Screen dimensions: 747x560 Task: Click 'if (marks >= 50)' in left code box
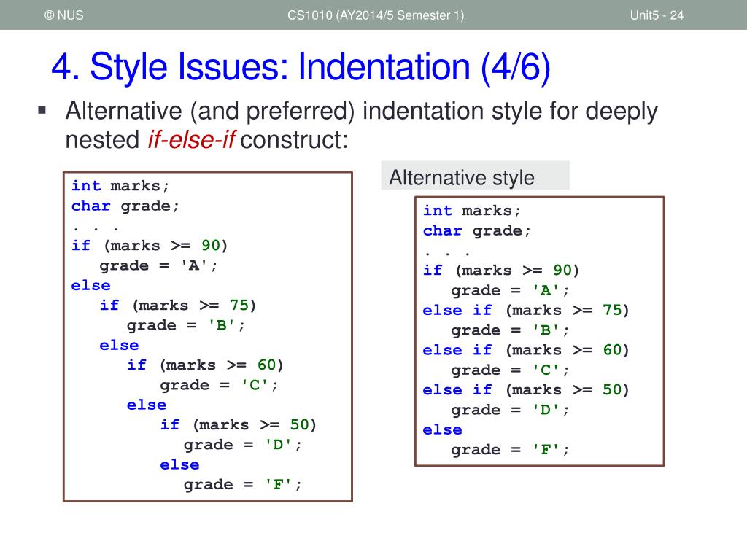click(239, 424)
